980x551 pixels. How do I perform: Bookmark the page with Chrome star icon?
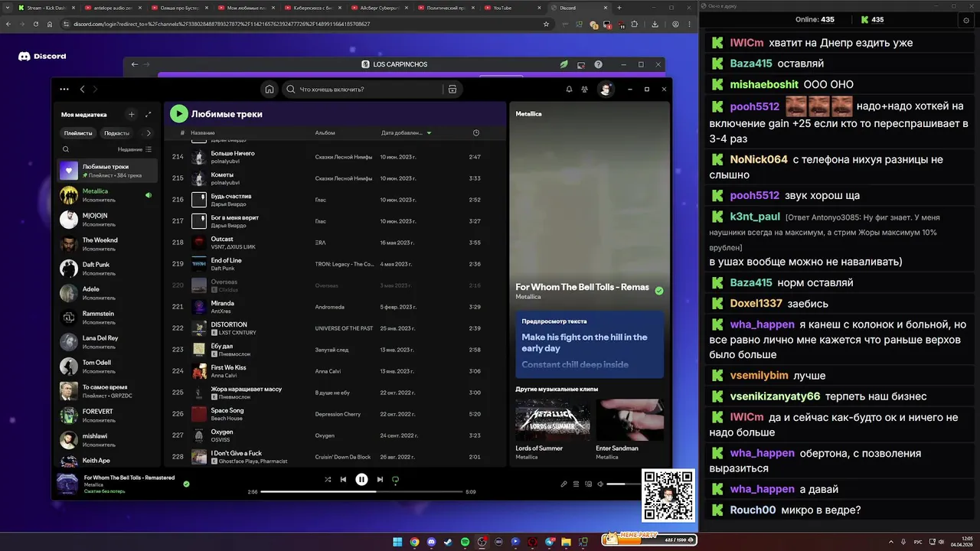546,24
